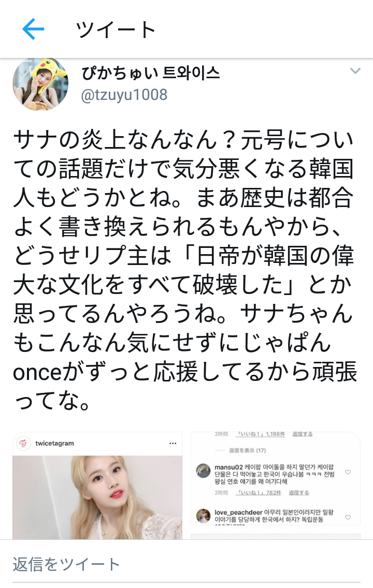Tap mansu02's comment avatar
This screenshot has width=373, height=588.
point(204,471)
